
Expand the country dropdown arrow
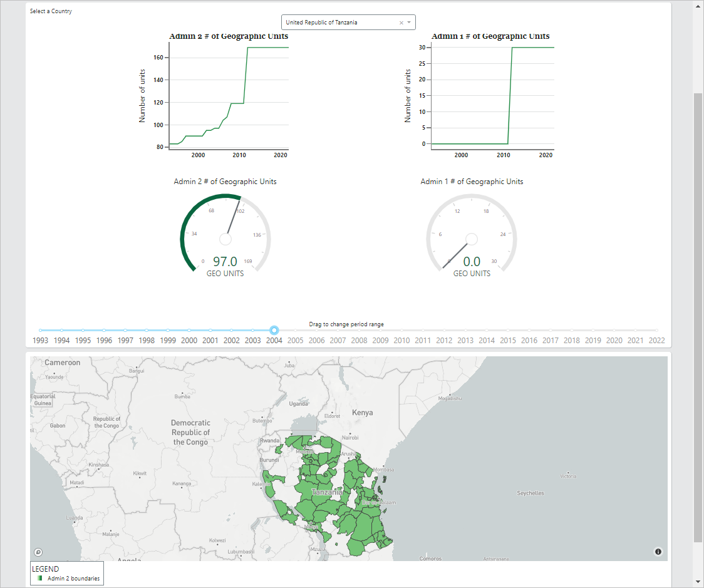pyautogui.click(x=409, y=23)
